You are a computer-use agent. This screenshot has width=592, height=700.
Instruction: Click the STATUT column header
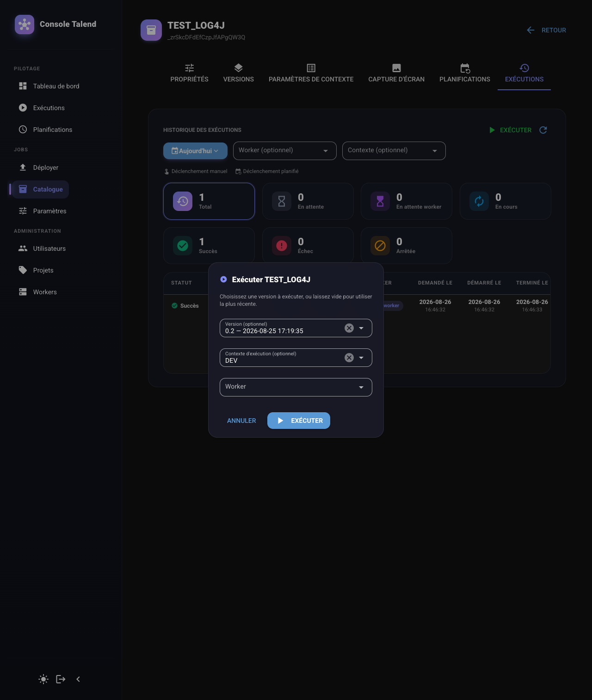(x=181, y=283)
